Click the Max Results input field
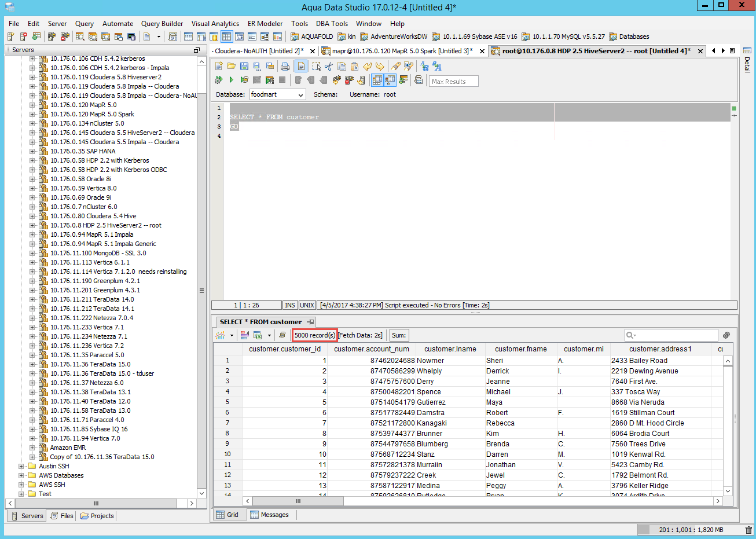Viewport: 756px width, 539px height. (x=453, y=81)
